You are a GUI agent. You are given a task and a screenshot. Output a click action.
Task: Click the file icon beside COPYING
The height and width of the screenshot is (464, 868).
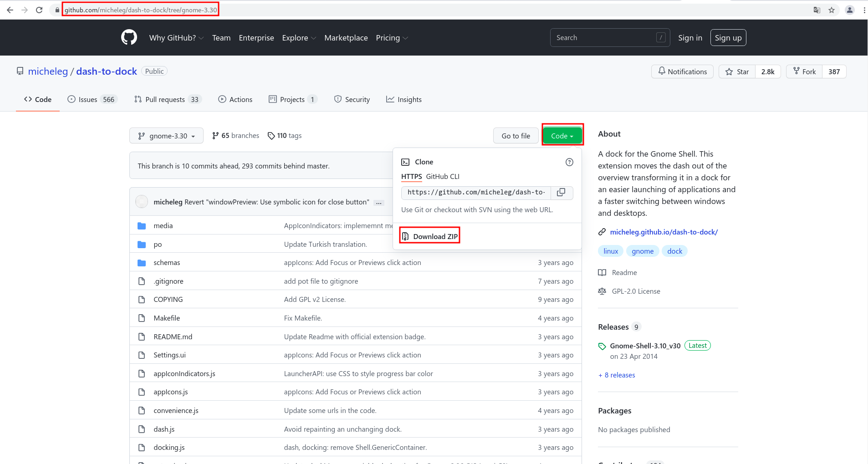[142, 300]
